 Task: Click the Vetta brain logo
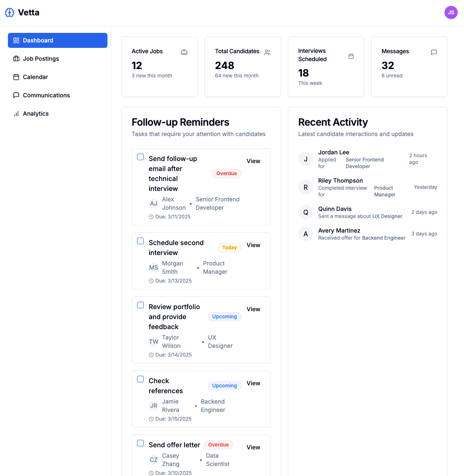coord(9,12)
